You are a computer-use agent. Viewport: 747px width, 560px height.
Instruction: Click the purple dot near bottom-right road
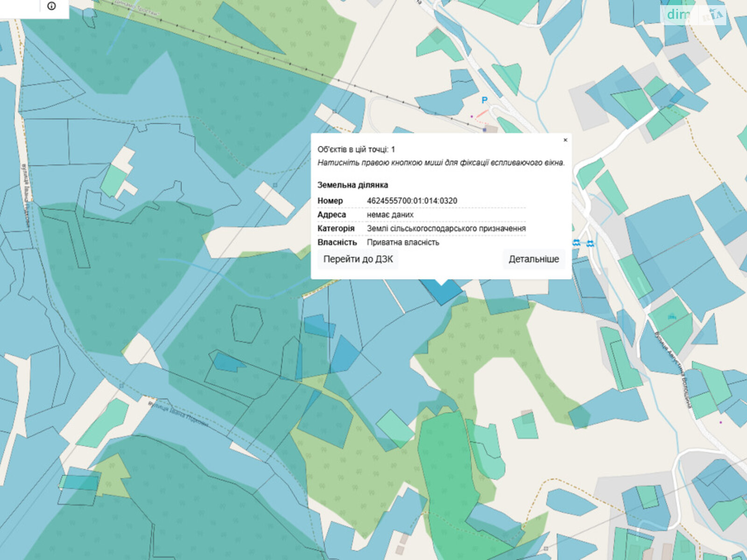tap(720, 422)
